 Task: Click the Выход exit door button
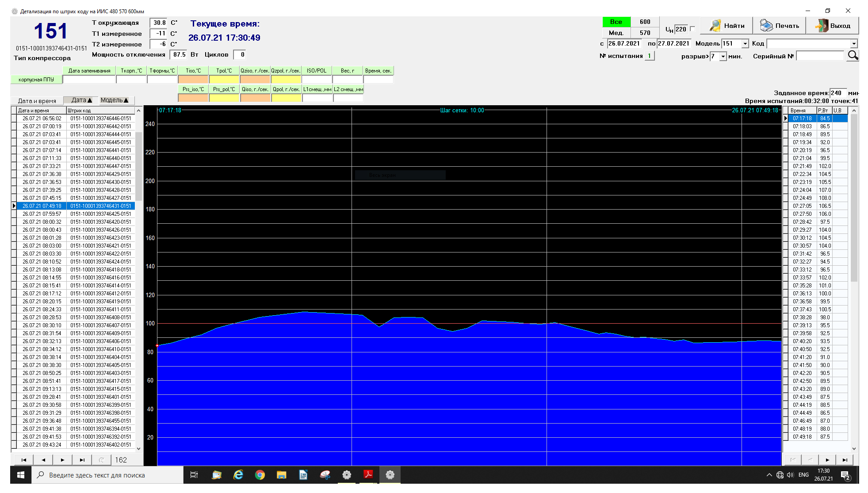click(833, 26)
